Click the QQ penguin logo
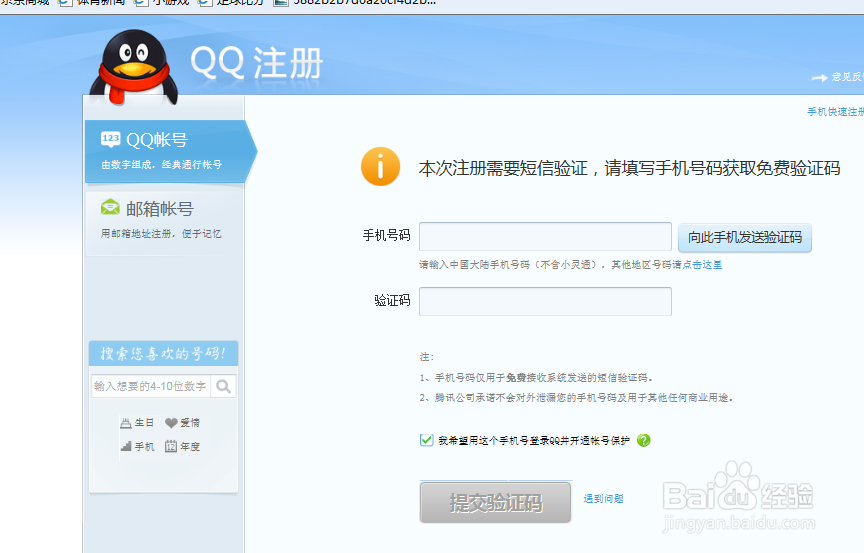The image size is (864, 553). (x=134, y=66)
